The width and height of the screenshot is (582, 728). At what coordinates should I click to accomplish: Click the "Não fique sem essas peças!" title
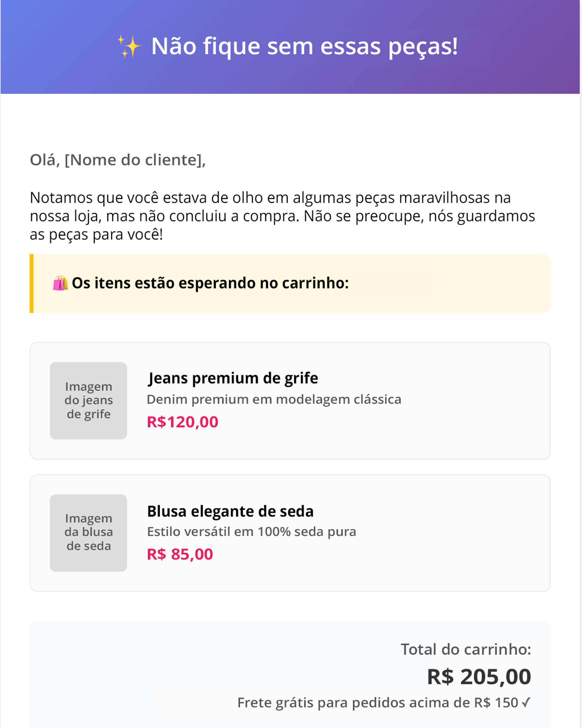304,46
